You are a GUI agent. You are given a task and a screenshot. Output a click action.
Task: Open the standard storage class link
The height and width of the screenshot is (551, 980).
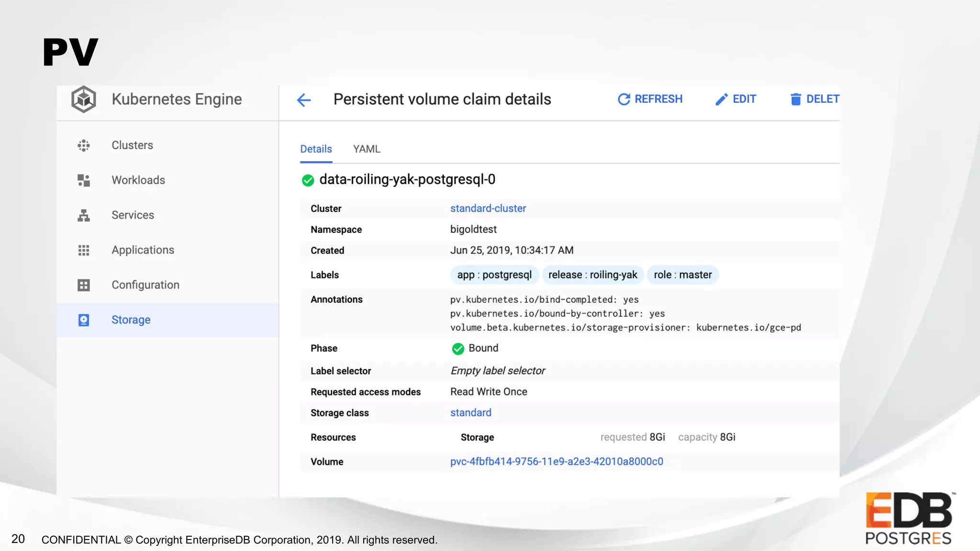pos(470,413)
